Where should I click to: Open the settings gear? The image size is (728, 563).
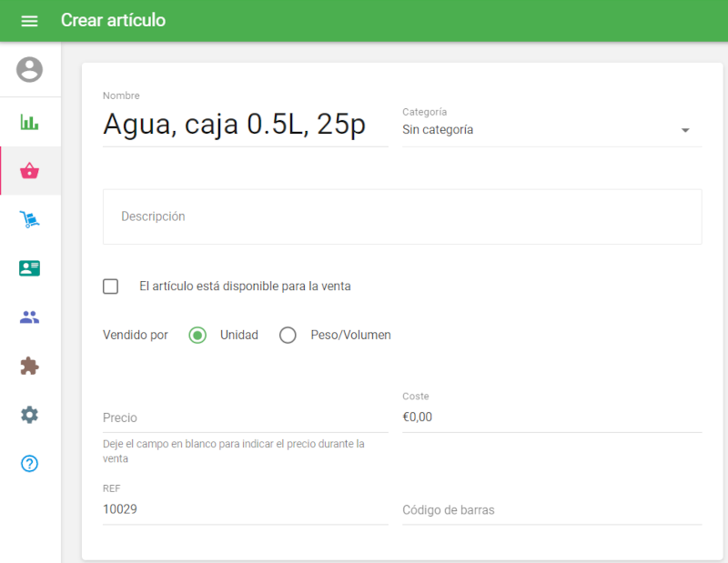pos(30,415)
